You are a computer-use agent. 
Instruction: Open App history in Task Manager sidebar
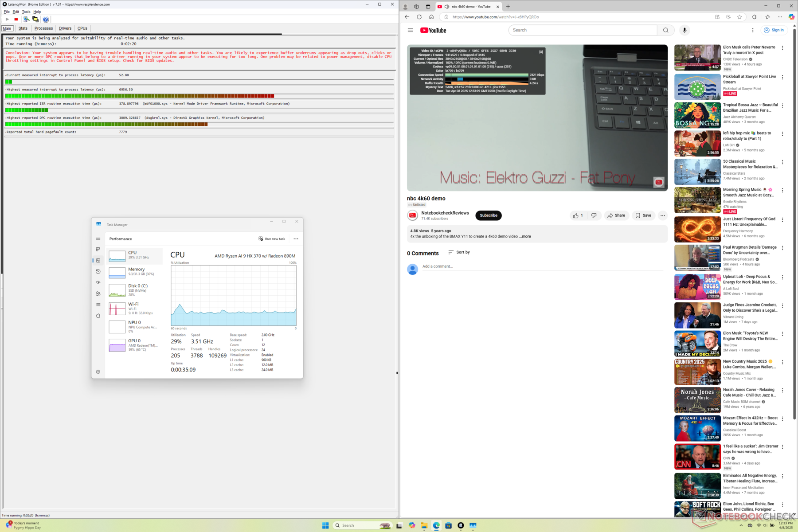pos(98,271)
